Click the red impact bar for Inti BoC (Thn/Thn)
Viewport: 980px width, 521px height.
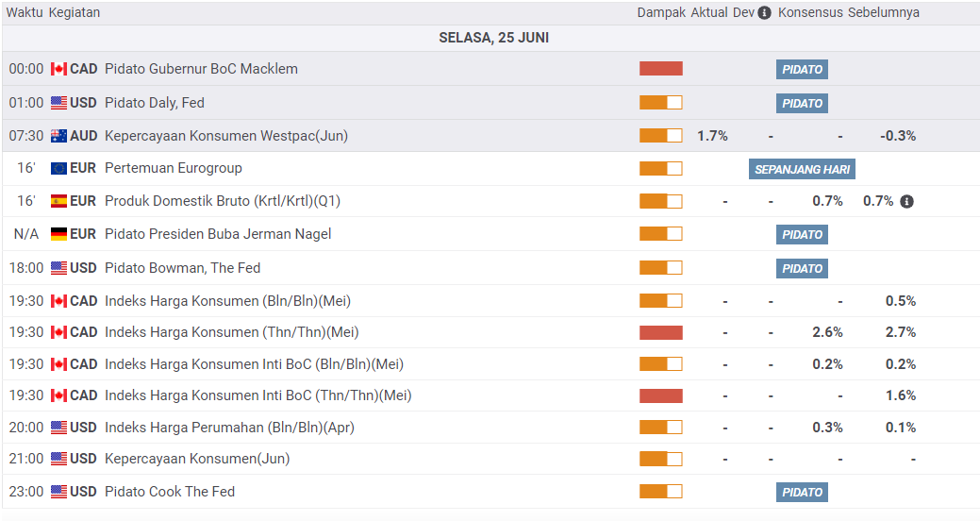pos(660,395)
